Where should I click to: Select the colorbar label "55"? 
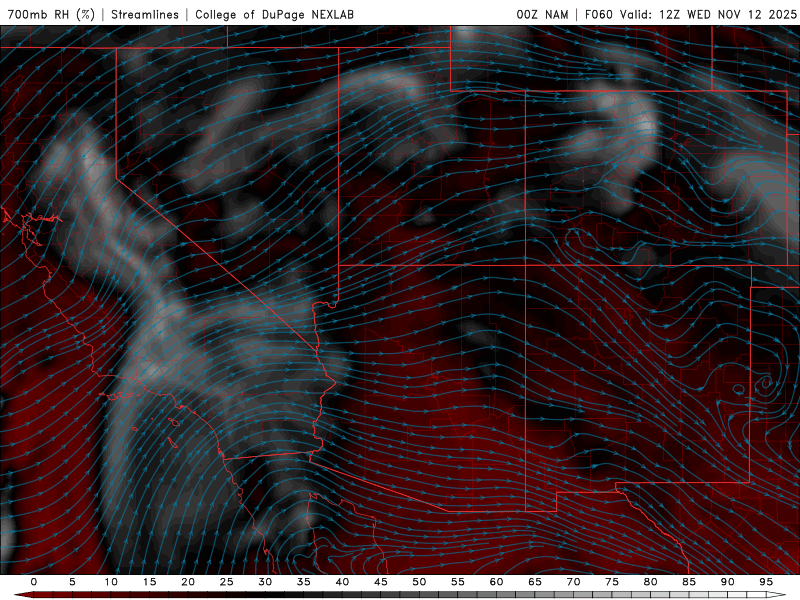point(458,582)
